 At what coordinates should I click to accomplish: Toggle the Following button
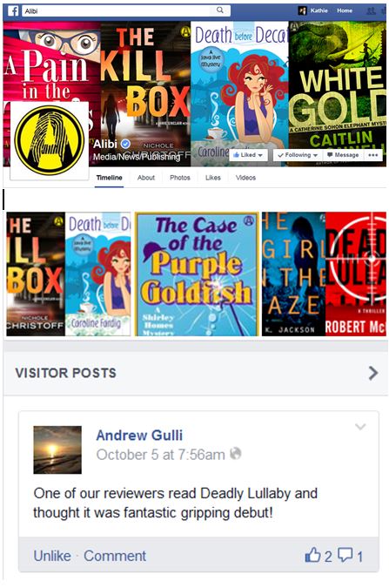pyautogui.click(x=298, y=155)
